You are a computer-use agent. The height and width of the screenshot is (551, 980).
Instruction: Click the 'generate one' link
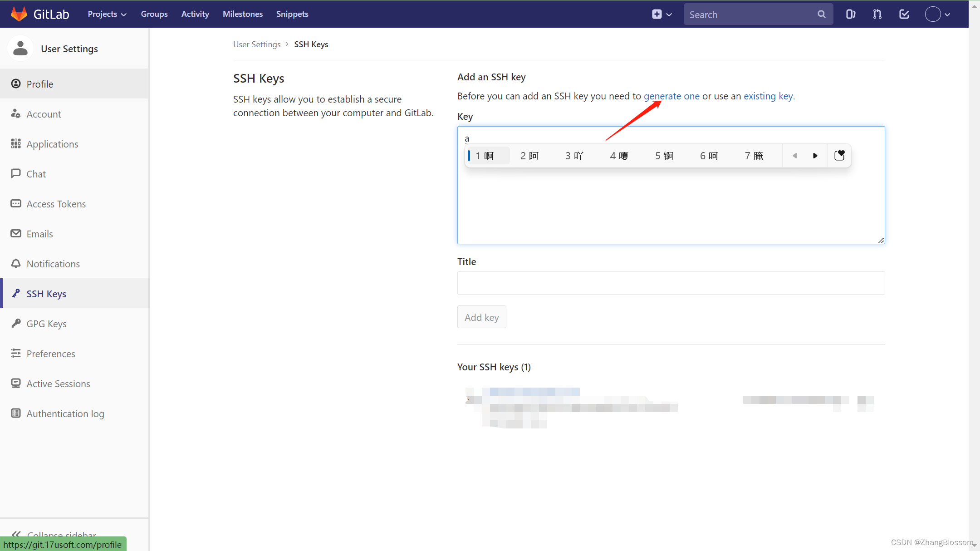[671, 96]
